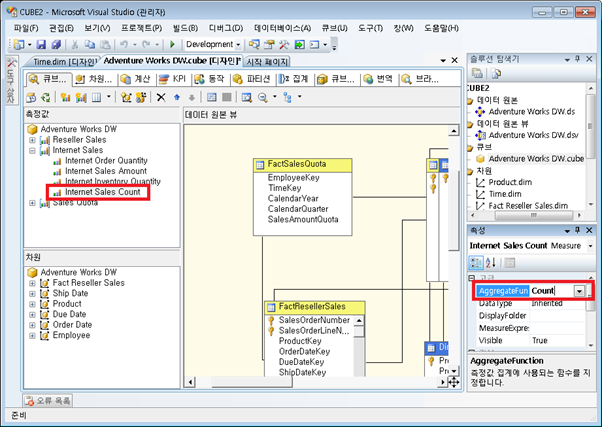Click the Reconnect refresh icon in cube toolbar
The height and width of the screenshot is (427, 602).
tap(46, 98)
